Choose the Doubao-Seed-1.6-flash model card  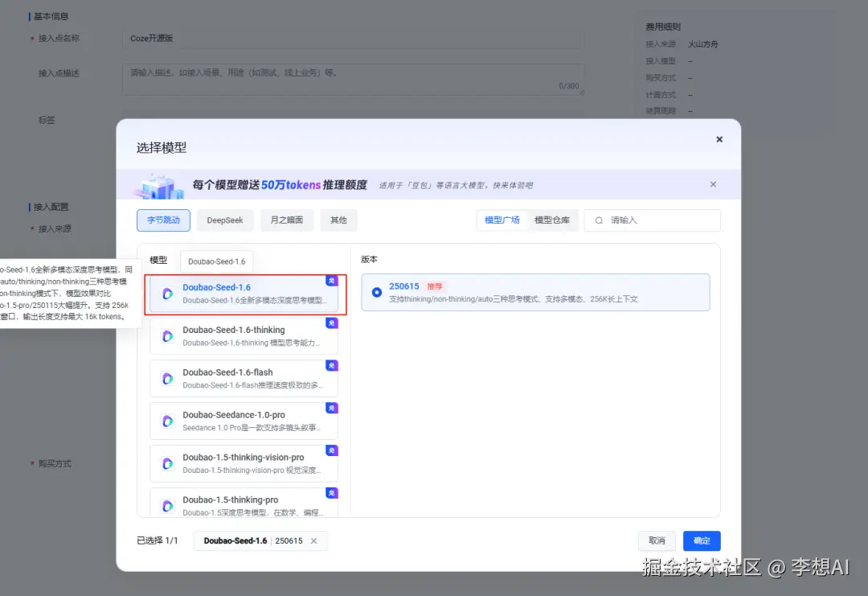(x=244, y=379)
